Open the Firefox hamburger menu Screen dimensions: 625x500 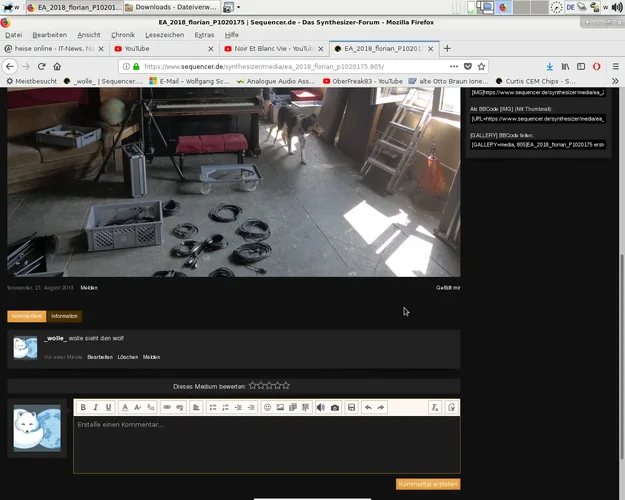pos(616,67)
